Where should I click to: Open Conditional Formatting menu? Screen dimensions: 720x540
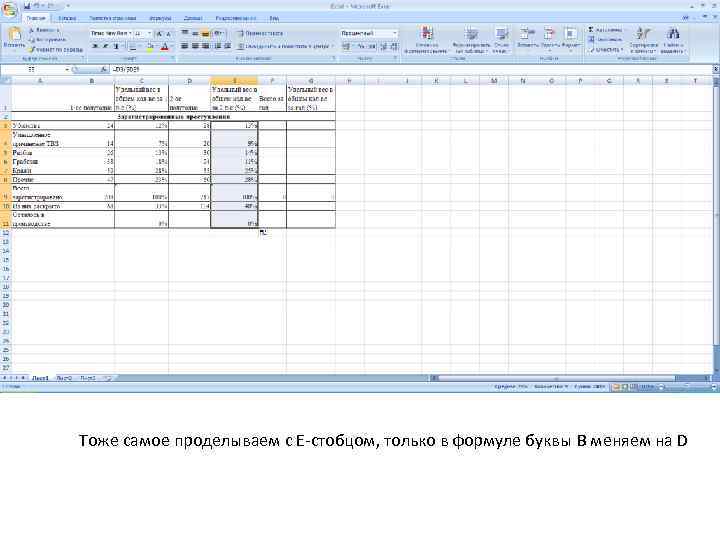pos(426,40)
